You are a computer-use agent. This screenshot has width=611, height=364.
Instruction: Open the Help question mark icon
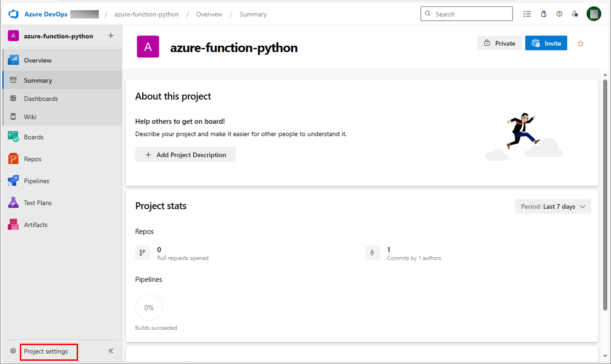click(559, 14)
